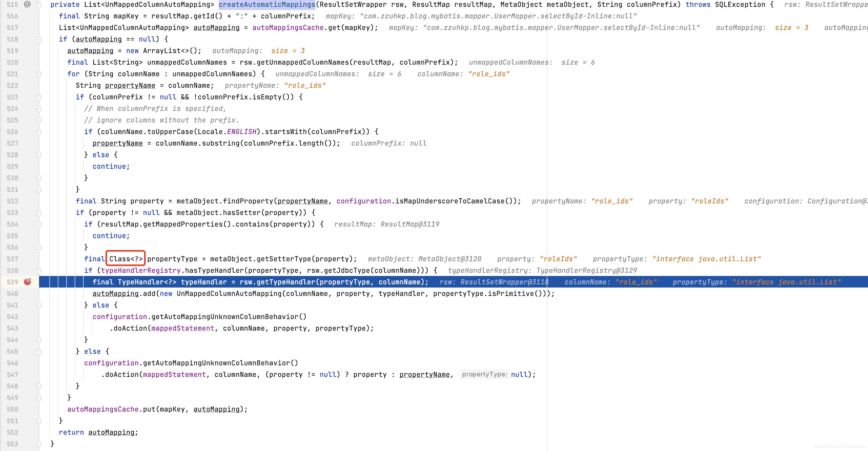Click the fold end marker at line 553
This screenshot has height=451, width=868.
tap(39, 444)
